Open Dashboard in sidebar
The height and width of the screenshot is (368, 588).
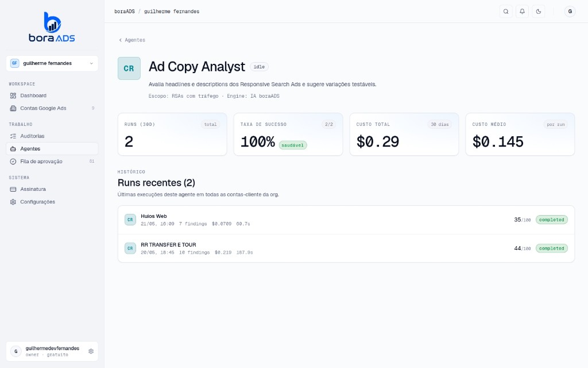[52, 95]
